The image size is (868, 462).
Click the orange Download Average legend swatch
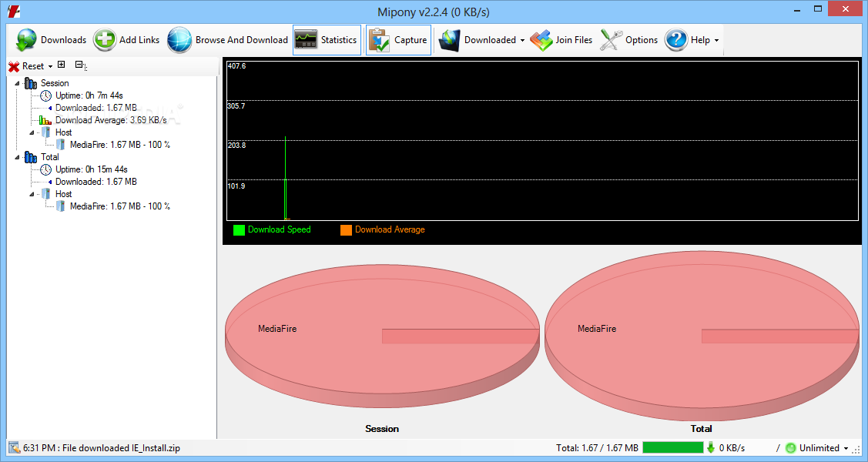[x=346, y=230]
